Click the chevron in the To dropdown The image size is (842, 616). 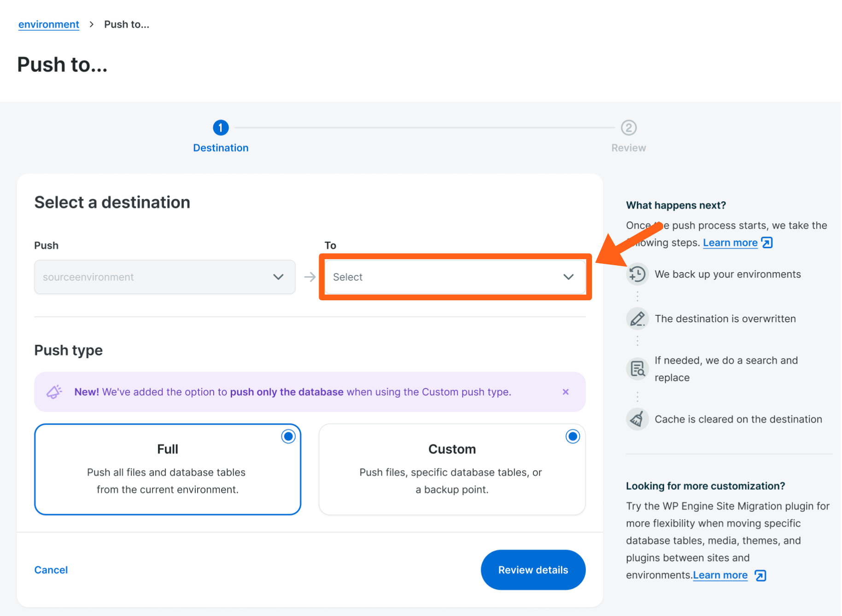pyautogui.click(x=568, y=277)
